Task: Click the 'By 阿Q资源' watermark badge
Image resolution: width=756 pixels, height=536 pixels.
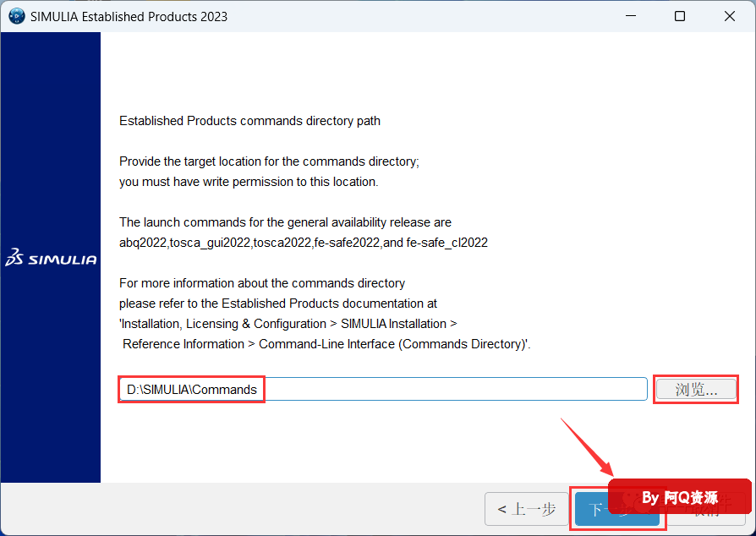Action: tap(679, 497)
